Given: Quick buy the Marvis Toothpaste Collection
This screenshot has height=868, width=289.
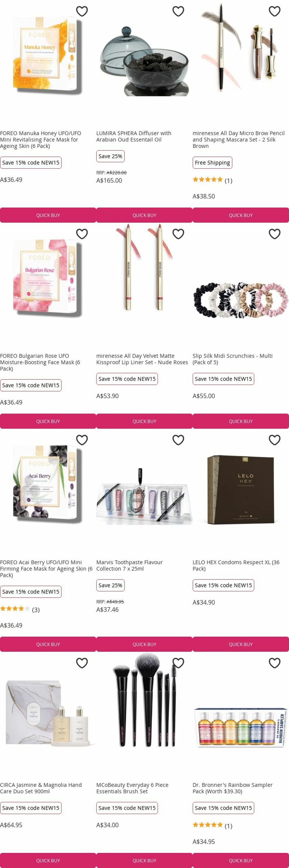Looking at the screenshot, I should tap(144, 644).
